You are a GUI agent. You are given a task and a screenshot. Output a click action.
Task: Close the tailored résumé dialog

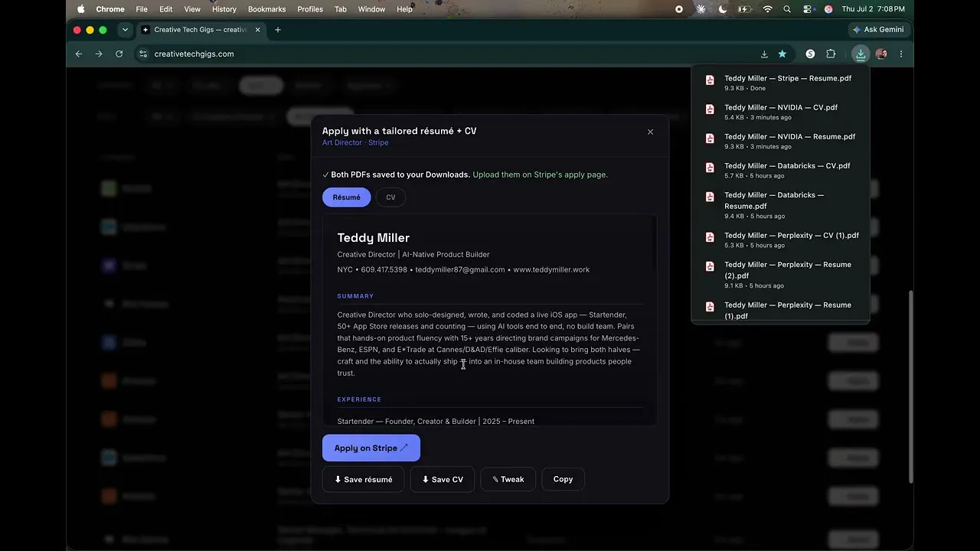[650, 132]
